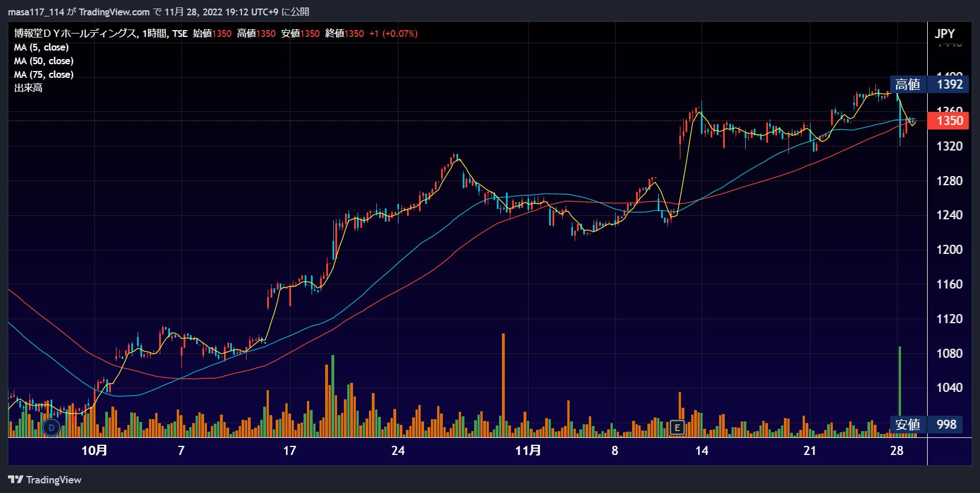
Task: Click the 1040 price axis label
Action: point(949,387)
